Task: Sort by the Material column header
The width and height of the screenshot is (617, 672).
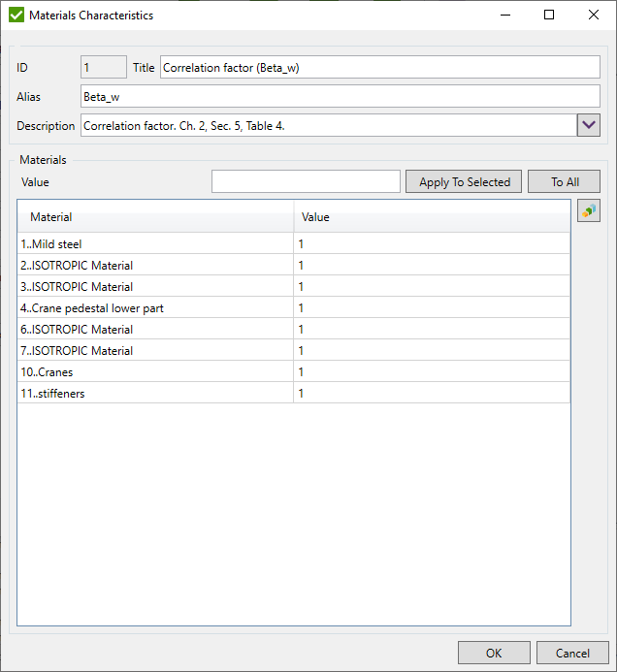Action: [155, 217]
